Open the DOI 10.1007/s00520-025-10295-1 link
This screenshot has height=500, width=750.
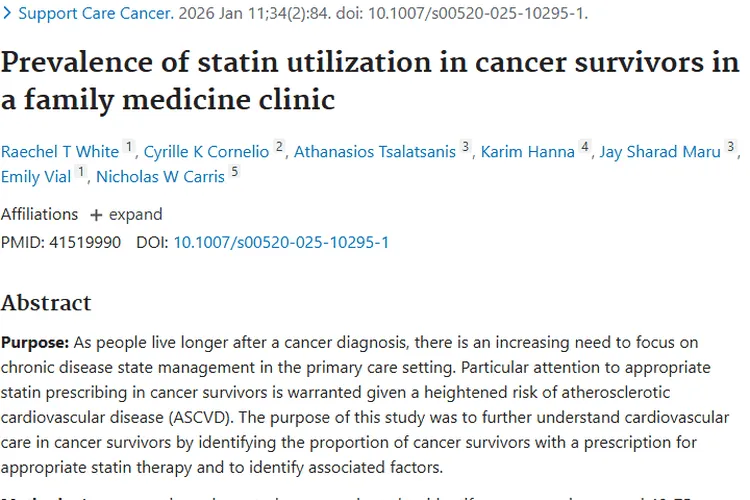[281, 242]
